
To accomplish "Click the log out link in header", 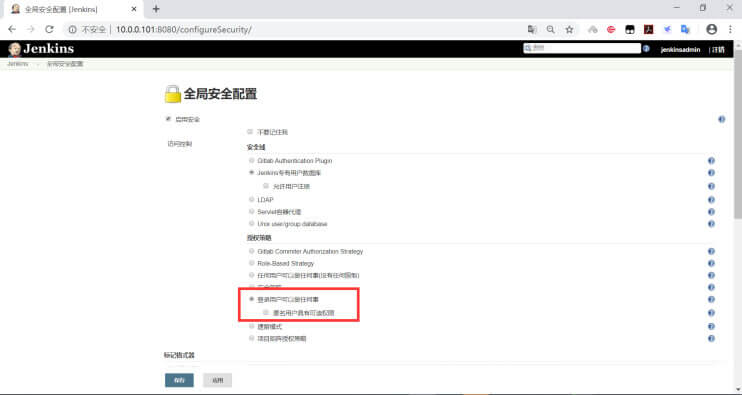I will [x=717, y=49].
